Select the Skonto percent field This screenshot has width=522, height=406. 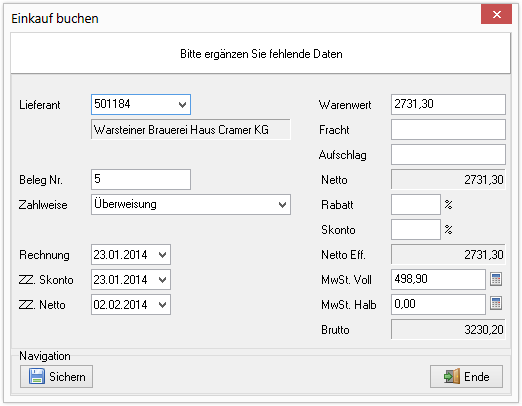[416, 229]
